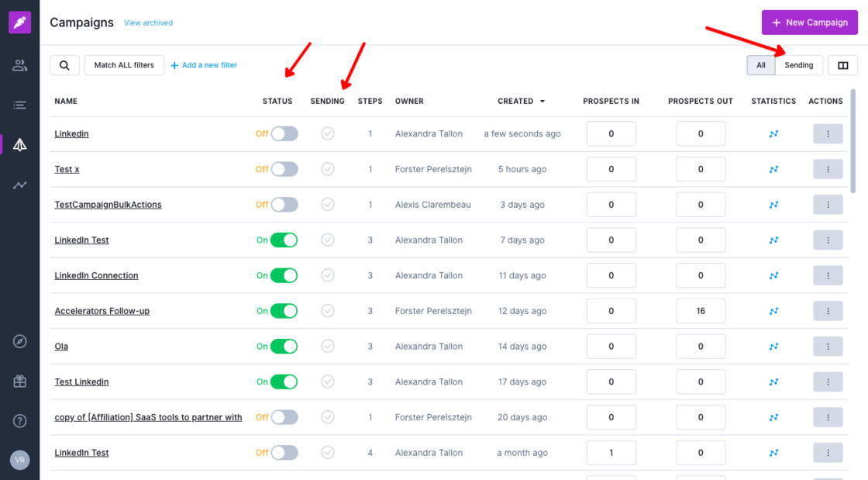The width and height of the screenshot is (868, 480).
Task: Sort by NAME column header
Action: click(x=66, y=102)
